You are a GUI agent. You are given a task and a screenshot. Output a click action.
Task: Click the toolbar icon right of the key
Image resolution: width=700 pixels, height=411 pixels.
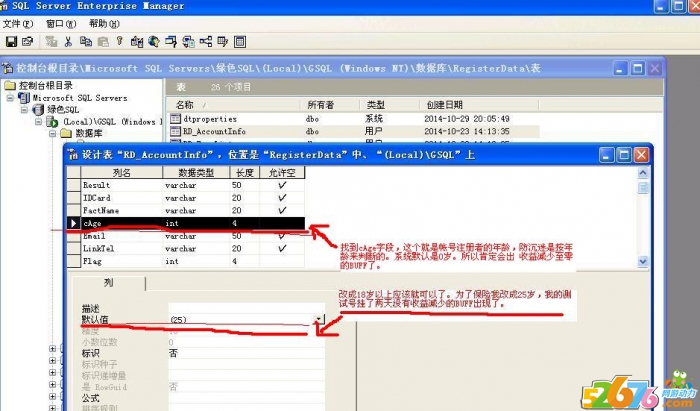(x=137, y=42)
